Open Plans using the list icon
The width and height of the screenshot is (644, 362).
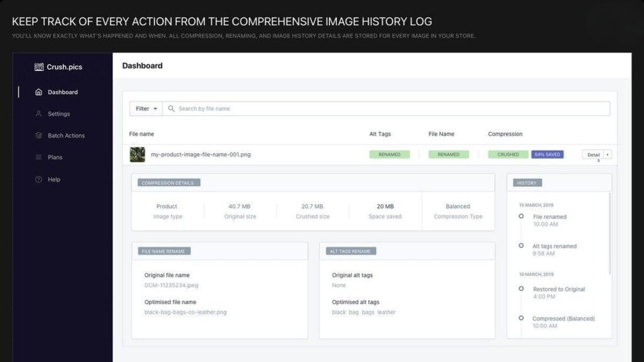coord(38,157)
